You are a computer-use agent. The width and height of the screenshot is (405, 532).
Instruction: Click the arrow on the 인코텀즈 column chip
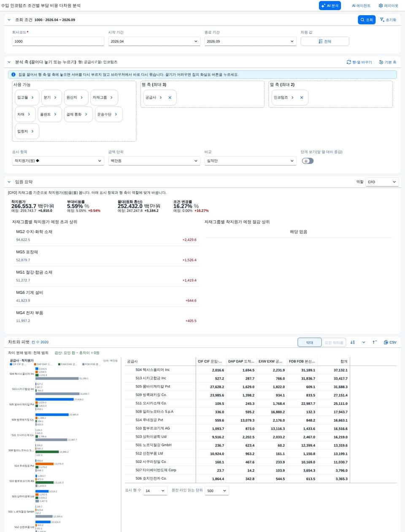click(x=292, y=98)
